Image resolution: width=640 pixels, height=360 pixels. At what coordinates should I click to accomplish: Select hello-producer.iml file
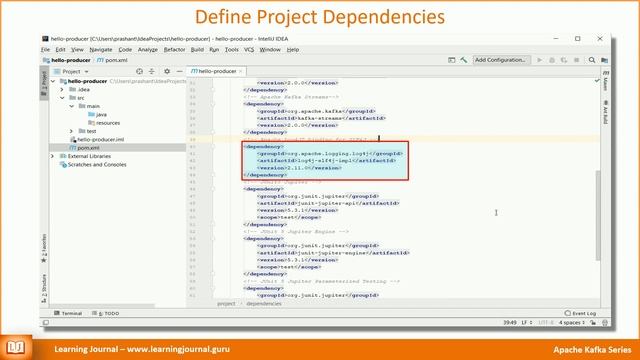coord(97,139)
